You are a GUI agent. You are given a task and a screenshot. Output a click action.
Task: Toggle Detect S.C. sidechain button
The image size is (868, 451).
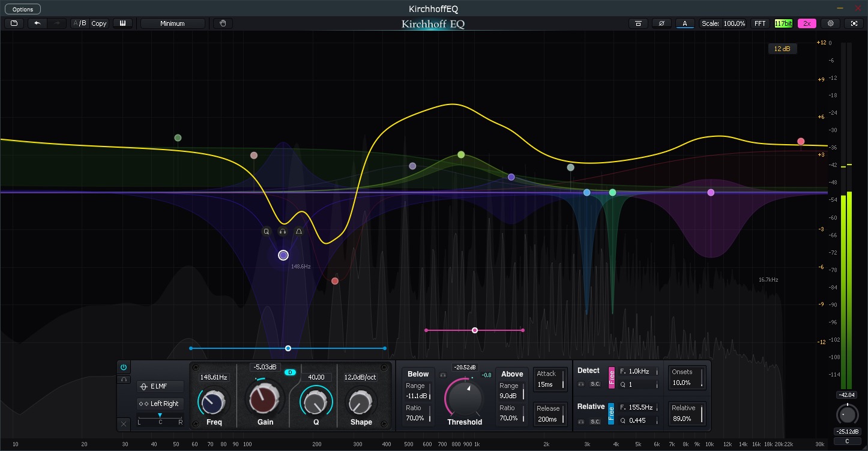point(595,384)
